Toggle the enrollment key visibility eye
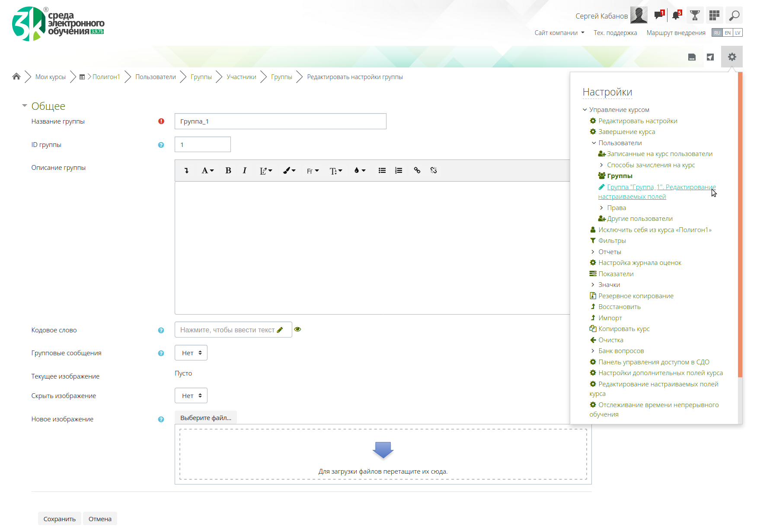 (297, 330)
